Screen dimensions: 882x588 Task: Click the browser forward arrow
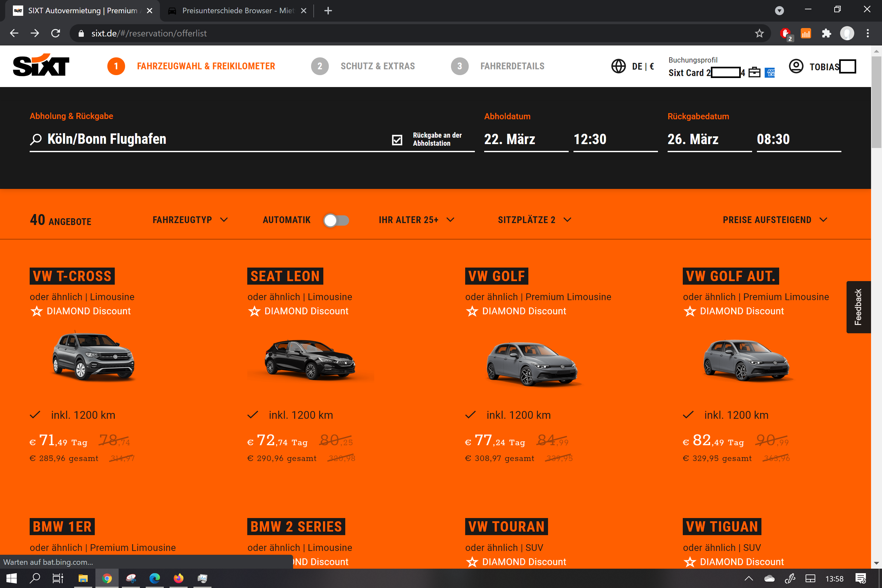[35, 34]
